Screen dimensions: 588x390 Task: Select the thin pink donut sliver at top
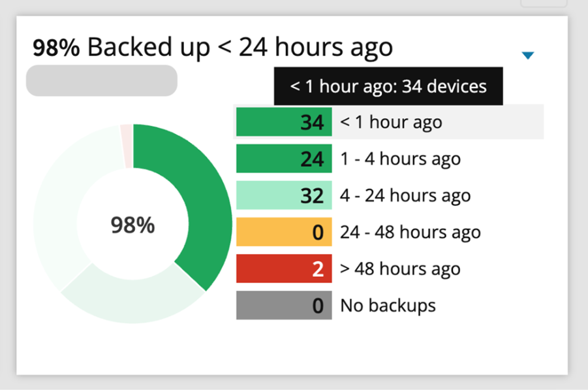point(126,145)
